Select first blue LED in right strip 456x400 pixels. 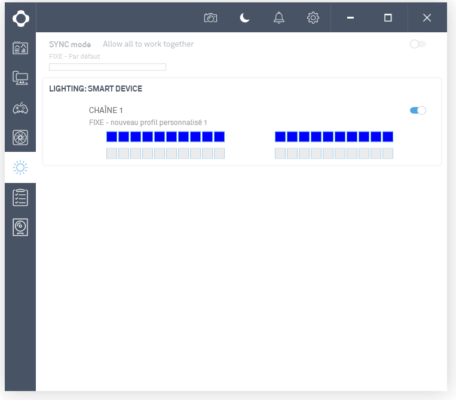[x=280, y=137]
